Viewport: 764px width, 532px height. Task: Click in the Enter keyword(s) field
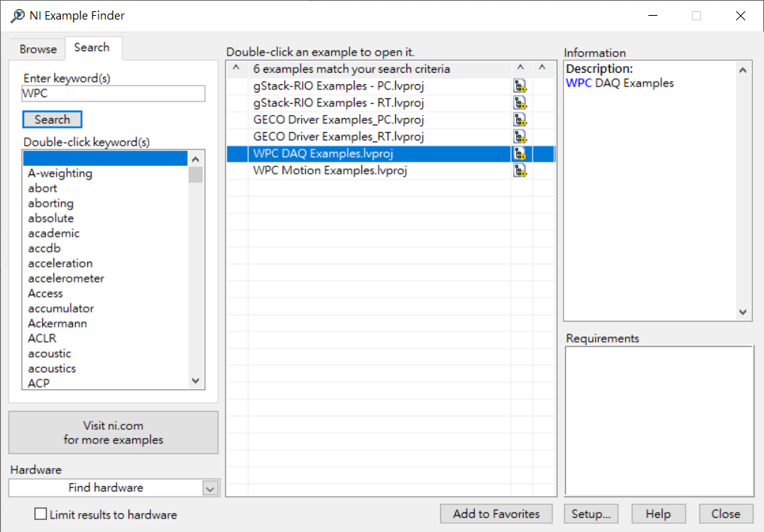(x=113, y=94)
